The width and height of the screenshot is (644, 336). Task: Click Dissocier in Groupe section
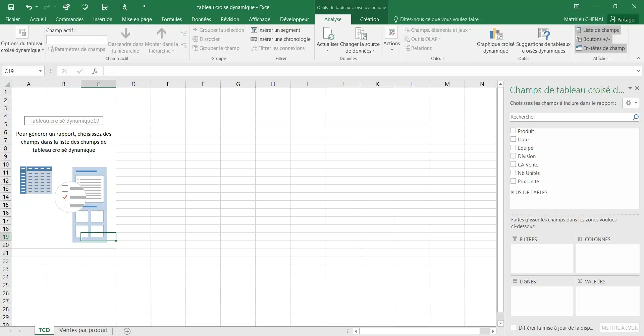[206, 39]
